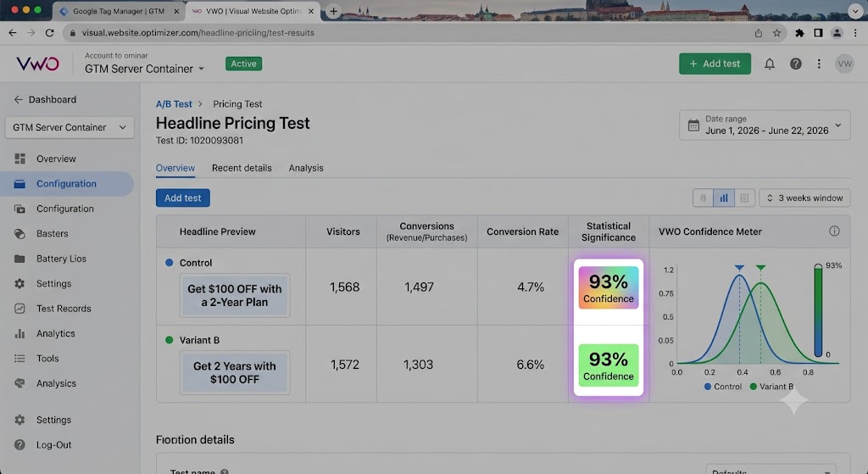Switch to the table view toggle

coord(744,198)
